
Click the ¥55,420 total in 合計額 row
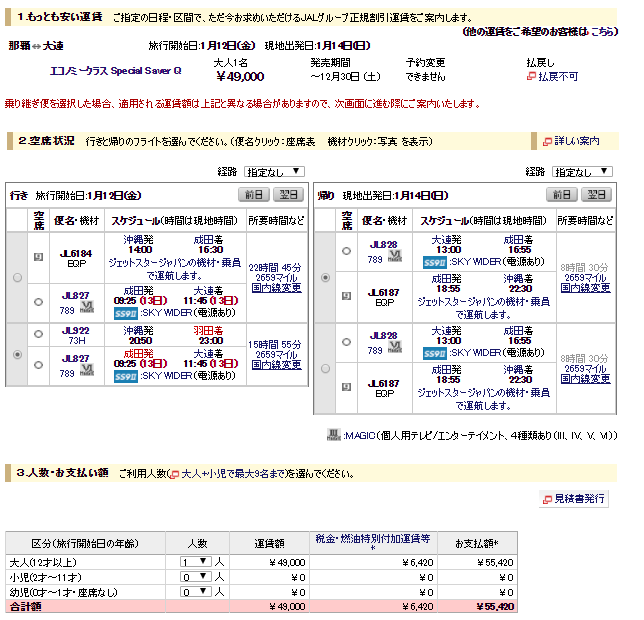pyautogui.click(x=495, y=607)
